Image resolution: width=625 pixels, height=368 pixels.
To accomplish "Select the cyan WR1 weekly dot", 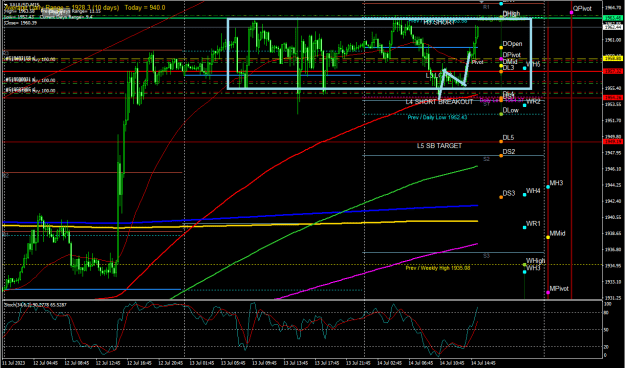I will tap(525, 228).
